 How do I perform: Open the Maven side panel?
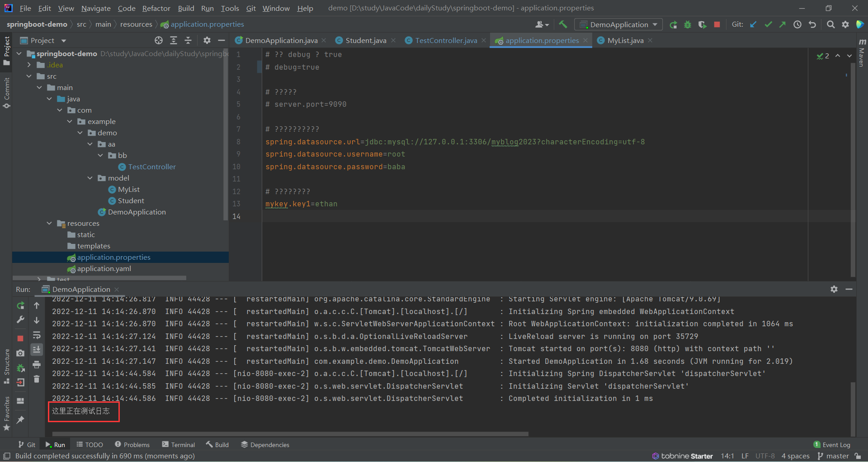click(862, 52)
